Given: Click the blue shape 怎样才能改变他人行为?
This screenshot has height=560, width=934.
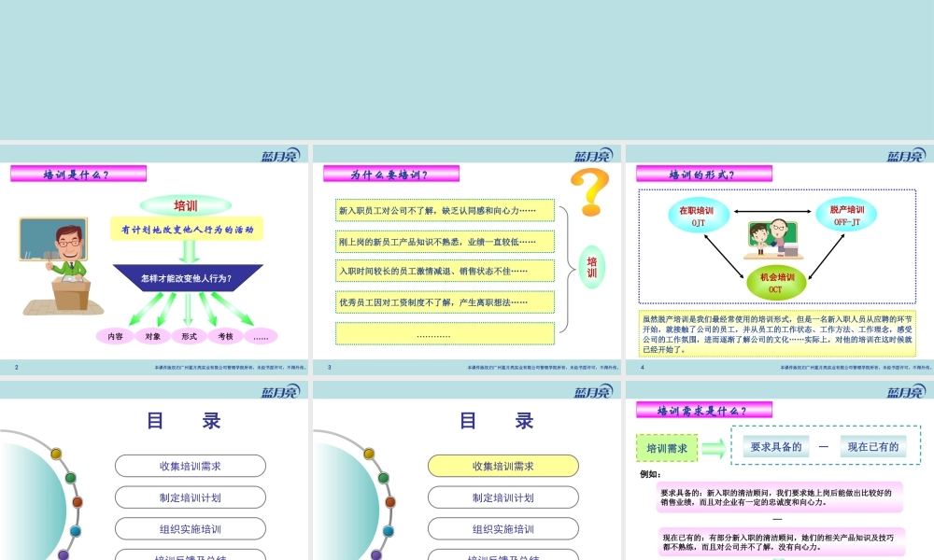Looking at the screenshot, I should pos(187,278).
